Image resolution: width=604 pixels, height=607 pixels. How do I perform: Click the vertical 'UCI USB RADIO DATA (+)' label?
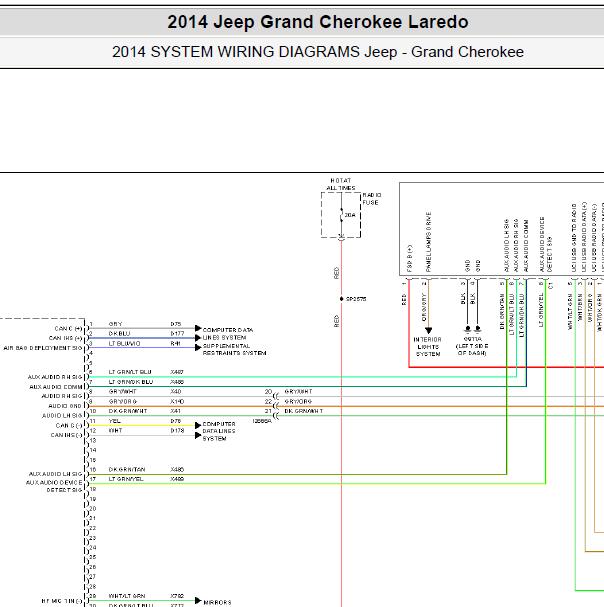coord(584,237)
